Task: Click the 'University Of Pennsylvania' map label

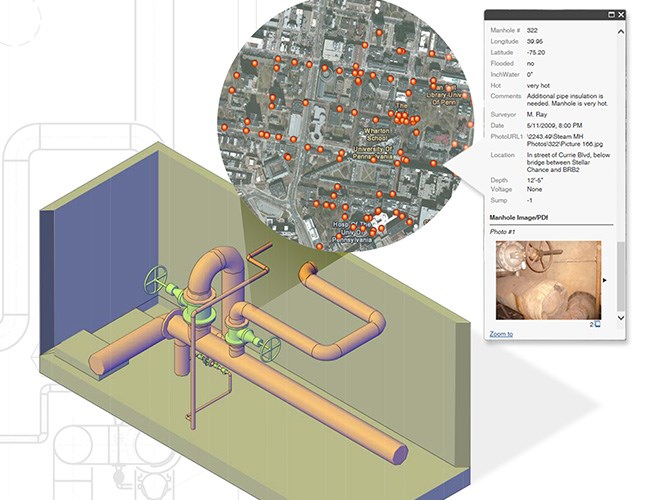Action: [x=374, y=153]
